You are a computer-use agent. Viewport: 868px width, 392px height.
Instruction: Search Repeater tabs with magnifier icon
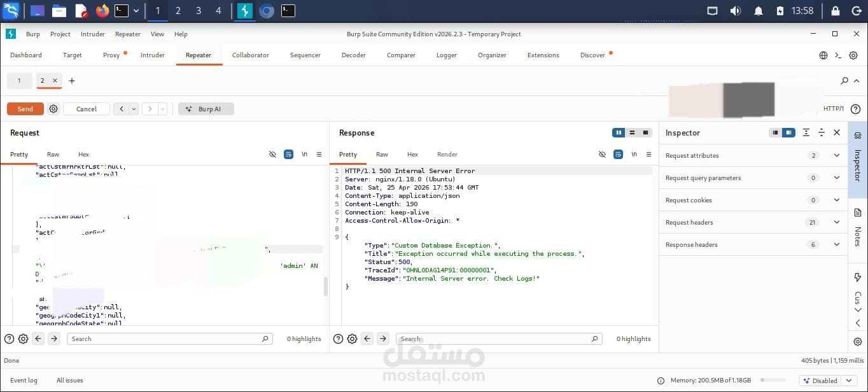pyautogui.click(x=844, y=81)
